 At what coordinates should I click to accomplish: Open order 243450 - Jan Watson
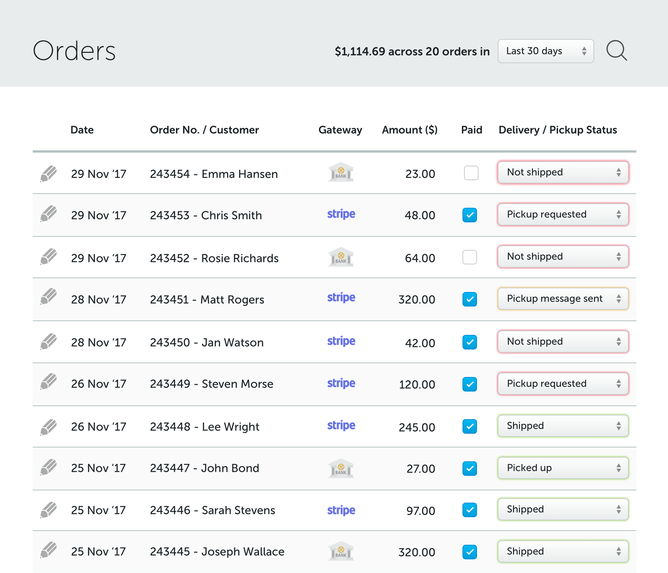click(206, 342)
